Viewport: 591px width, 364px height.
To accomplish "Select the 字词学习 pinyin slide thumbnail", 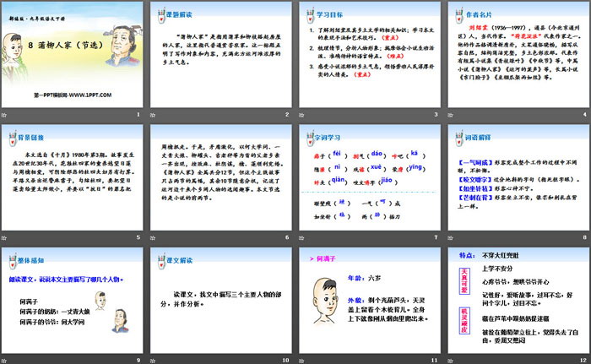I will [370, 177].
